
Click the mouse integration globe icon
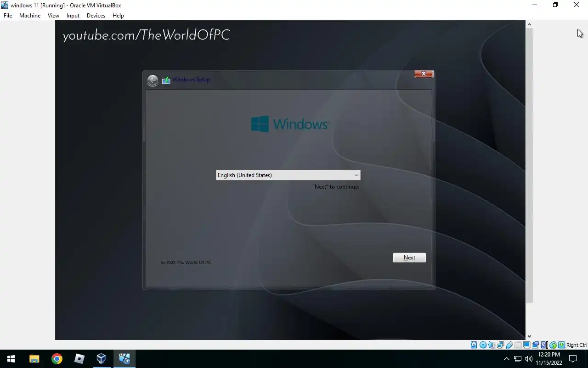click(553, 345)
